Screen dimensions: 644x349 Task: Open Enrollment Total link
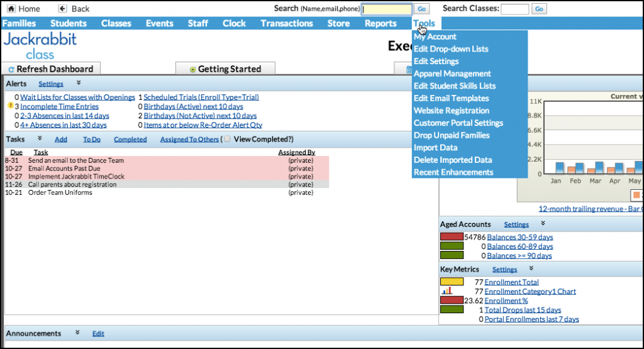[x=512, y=282]
